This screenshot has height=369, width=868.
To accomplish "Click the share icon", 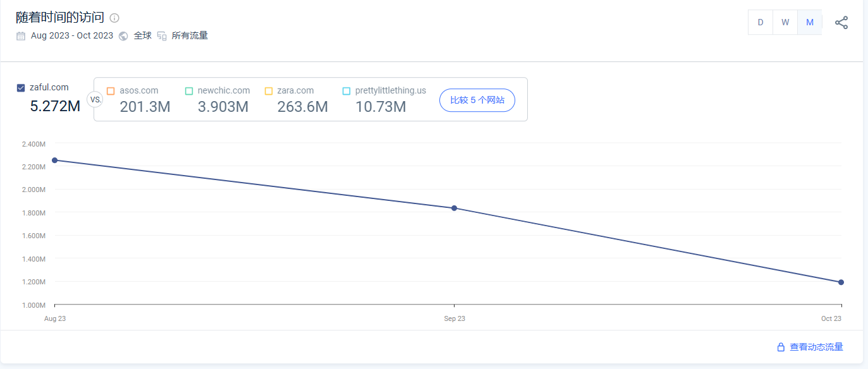I will 841,23.
